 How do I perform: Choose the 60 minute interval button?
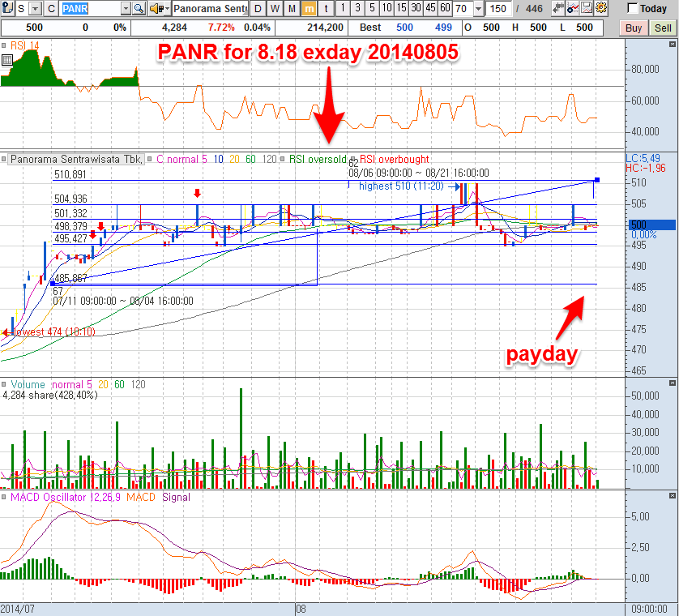coord(445,8)
